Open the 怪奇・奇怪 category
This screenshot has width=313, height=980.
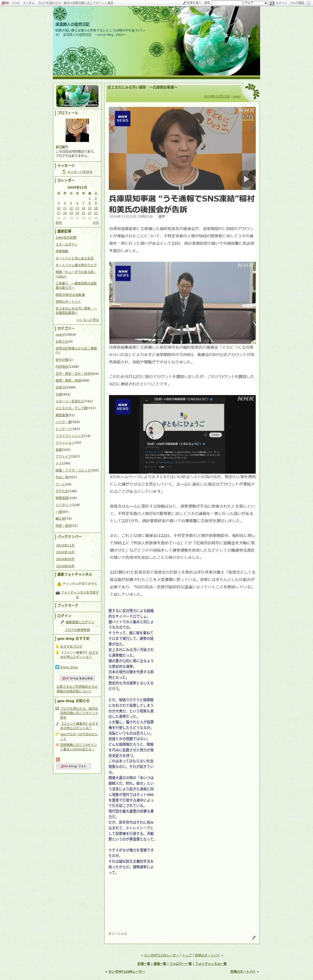[63, 526]
